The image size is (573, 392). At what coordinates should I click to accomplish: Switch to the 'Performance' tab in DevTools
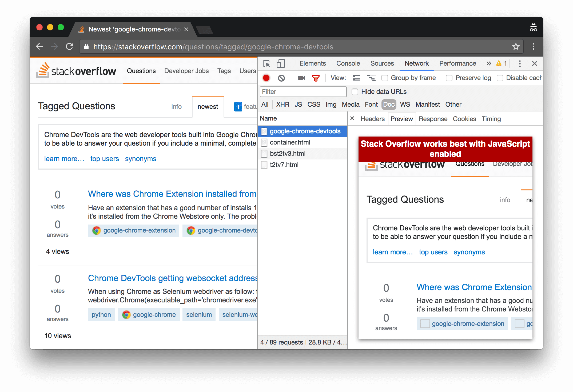point(457,63)
